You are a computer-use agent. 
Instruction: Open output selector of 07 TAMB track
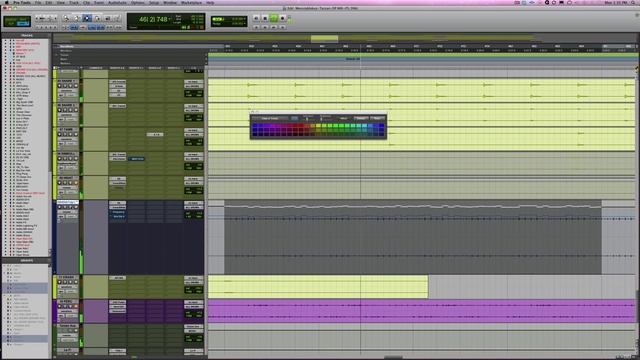coord(193,135)
